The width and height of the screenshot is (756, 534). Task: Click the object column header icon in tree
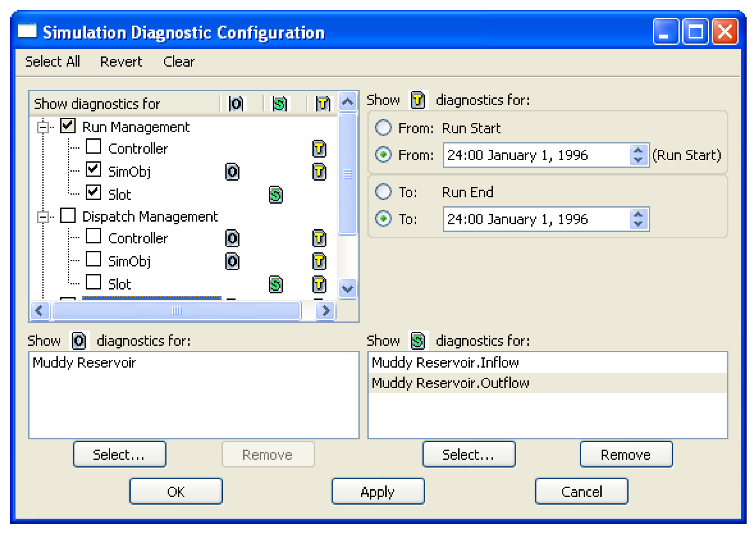pos(236,104)
